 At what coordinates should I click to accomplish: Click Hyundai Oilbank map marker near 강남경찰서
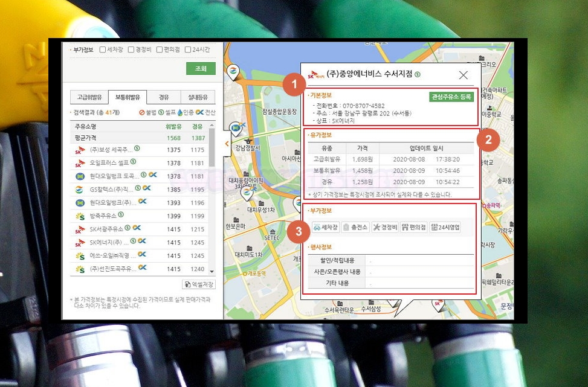pyautogui.click(x=235, y=129)
